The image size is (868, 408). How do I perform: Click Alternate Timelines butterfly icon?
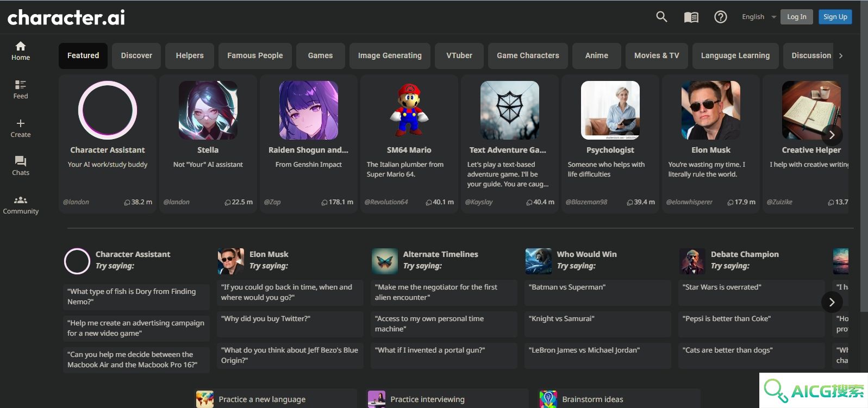click(x=385, y=261)
